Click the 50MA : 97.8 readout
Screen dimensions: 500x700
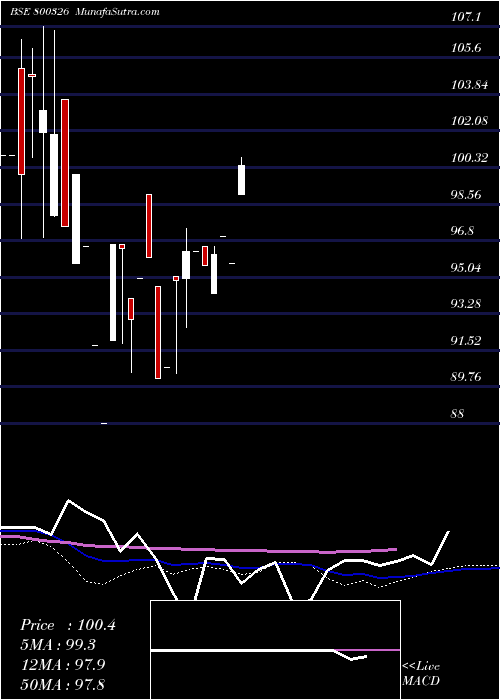pyautogui.click(x=62, y=684)
